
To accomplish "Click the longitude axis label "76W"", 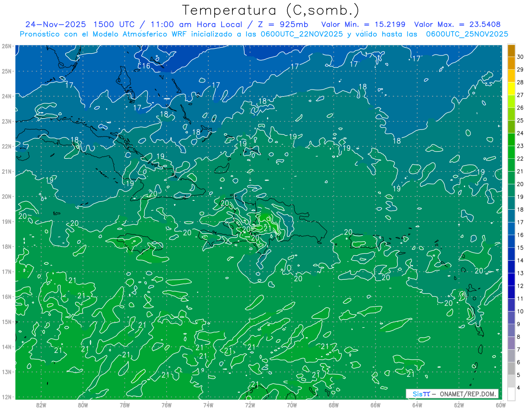I will click(x=167, y=404).
